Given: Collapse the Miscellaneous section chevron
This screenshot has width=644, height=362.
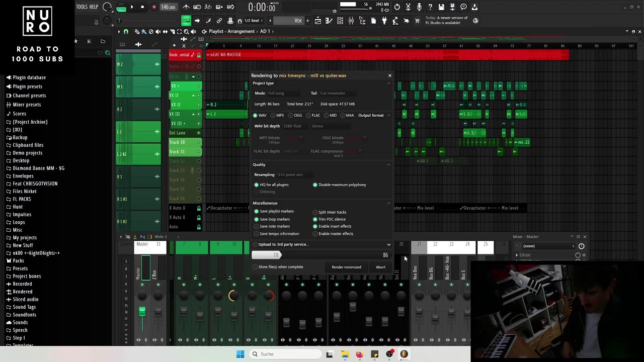Looking at the screenshot, I should tap(388, 203).
